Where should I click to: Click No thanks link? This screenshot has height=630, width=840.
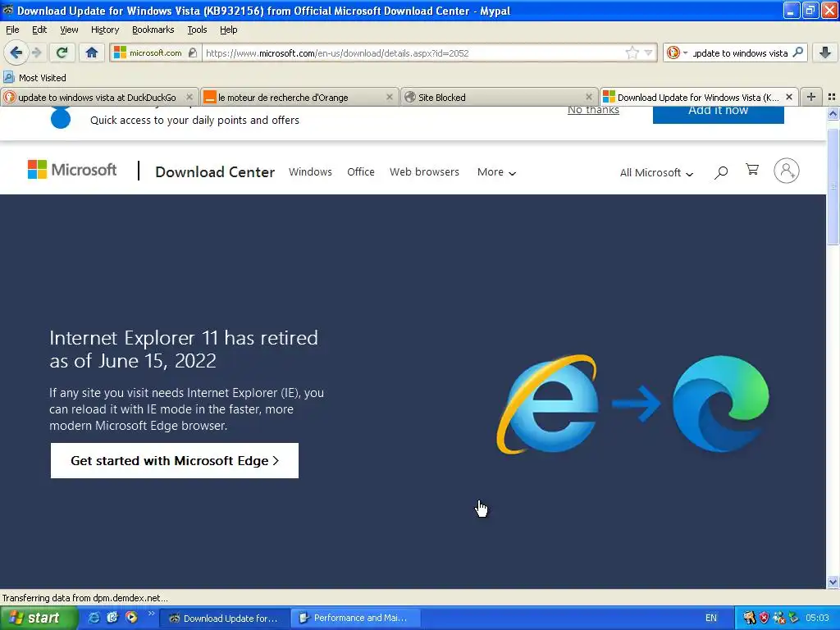593,110
